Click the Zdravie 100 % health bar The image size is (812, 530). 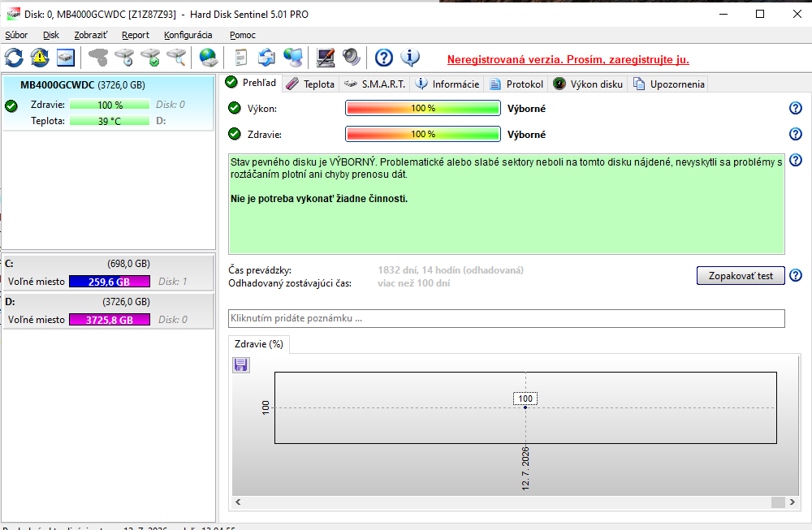point(422,134)
